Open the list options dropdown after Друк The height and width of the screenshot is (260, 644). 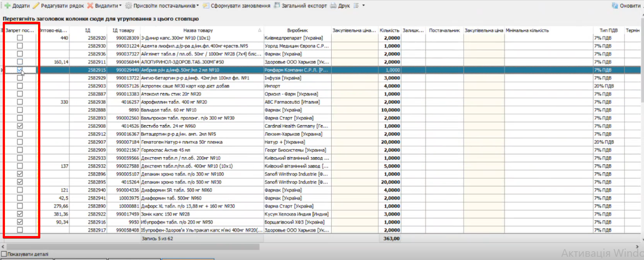(x=363, y=5)
